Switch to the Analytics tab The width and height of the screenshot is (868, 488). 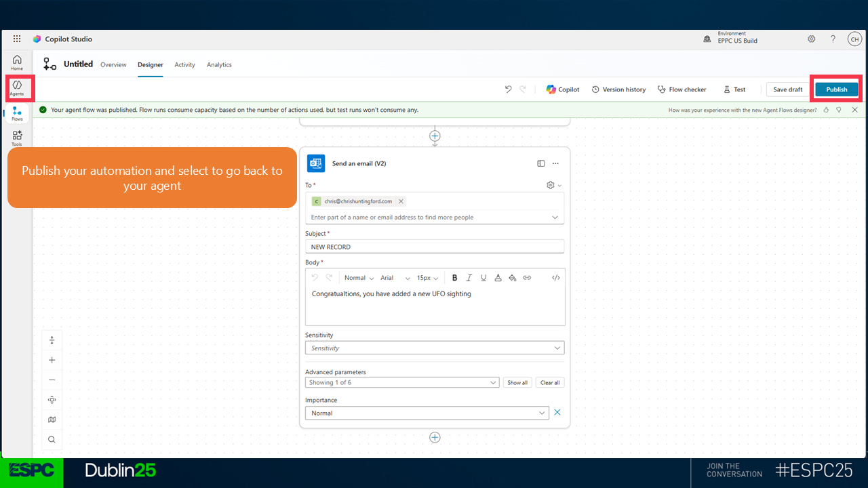(x=219, y=65)
